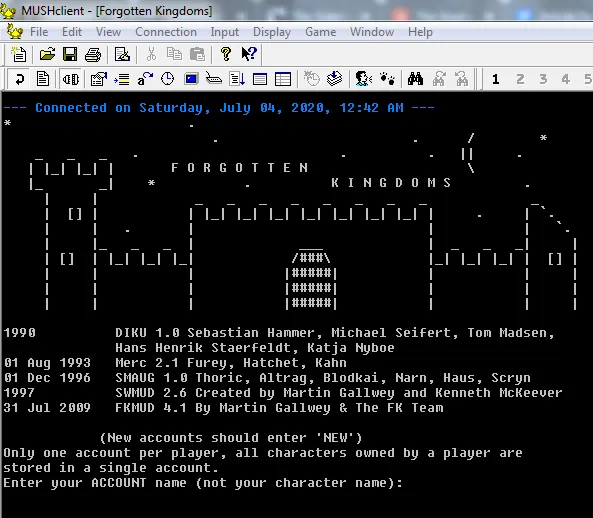Print the output with printer icon
The height and width of the screenshot is (518, 593).
[93, 54]
